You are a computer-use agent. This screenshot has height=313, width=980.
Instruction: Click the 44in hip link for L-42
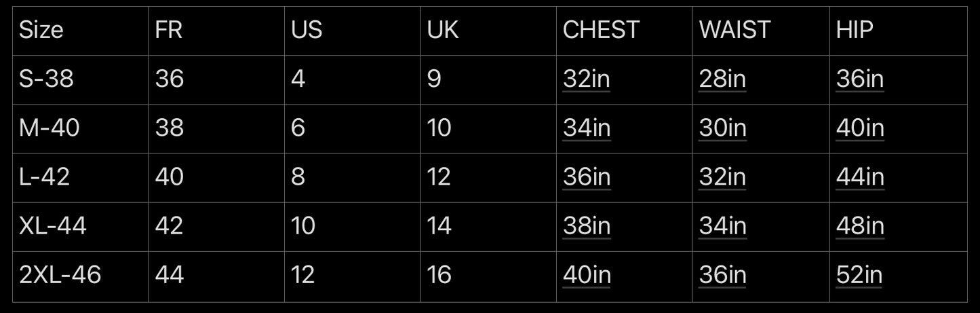click(860, 177)
